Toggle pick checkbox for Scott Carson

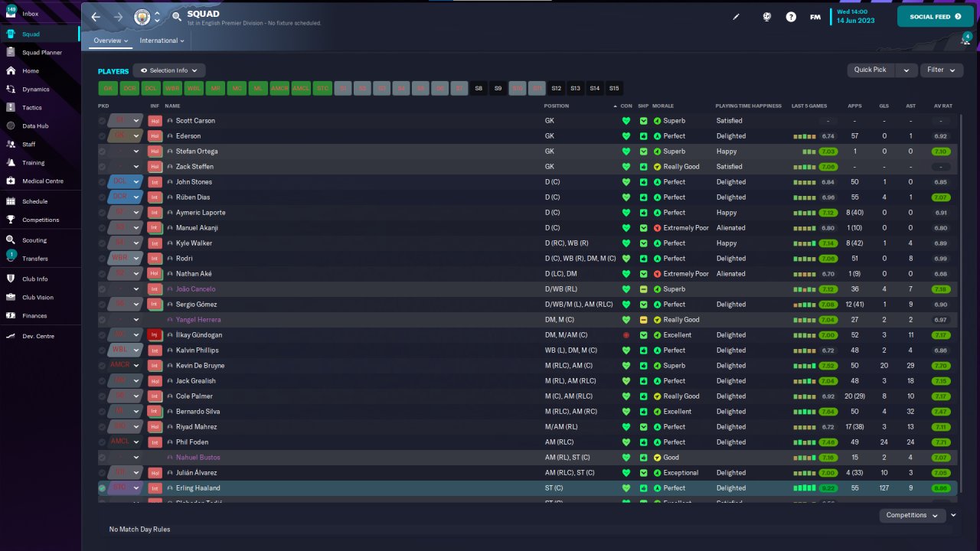103,121
